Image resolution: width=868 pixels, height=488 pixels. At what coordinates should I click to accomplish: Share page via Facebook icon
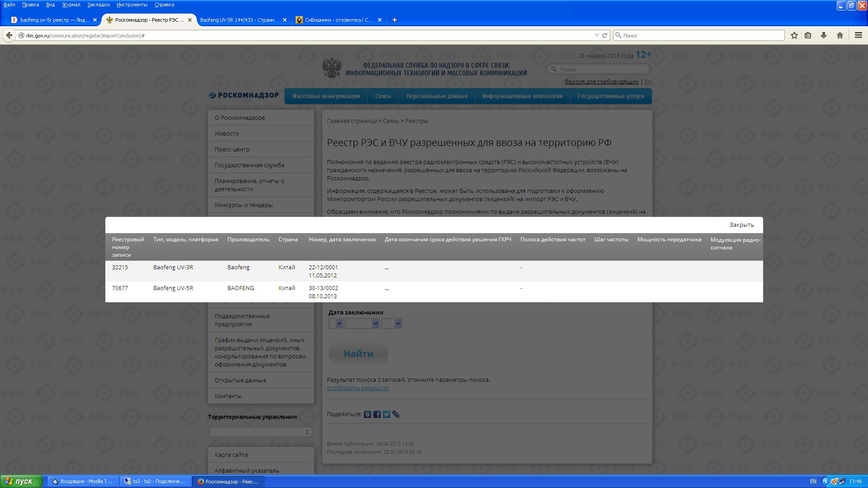point(377,414)
